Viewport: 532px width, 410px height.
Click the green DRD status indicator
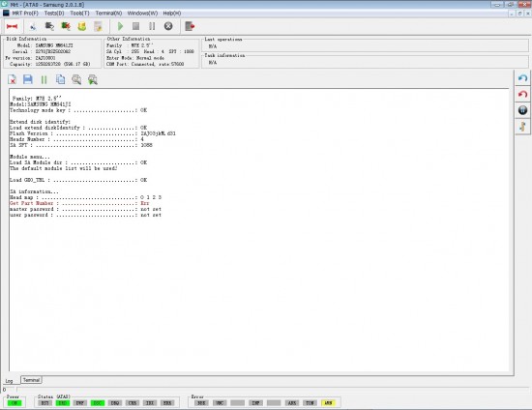point(63,403)
